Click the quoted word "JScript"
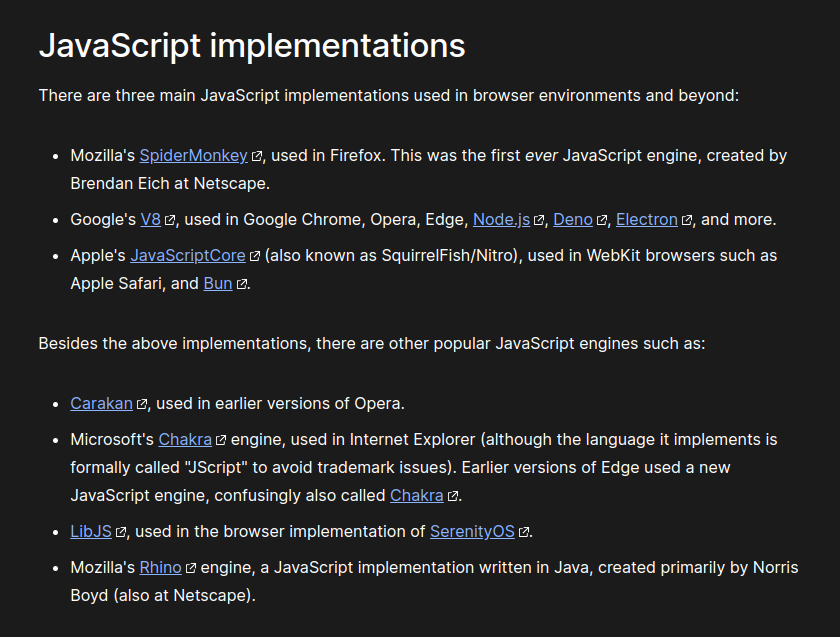 coord(216,467)
